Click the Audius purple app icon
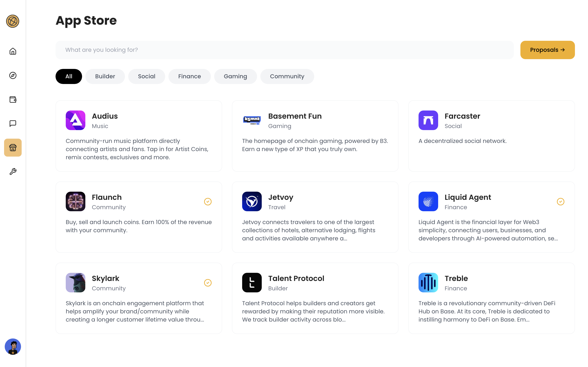 pos(75,120)
